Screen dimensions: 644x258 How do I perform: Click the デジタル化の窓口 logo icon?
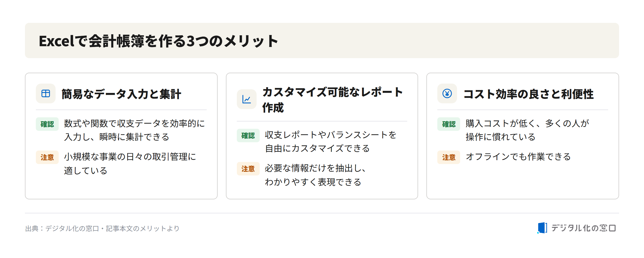[542, 228]
